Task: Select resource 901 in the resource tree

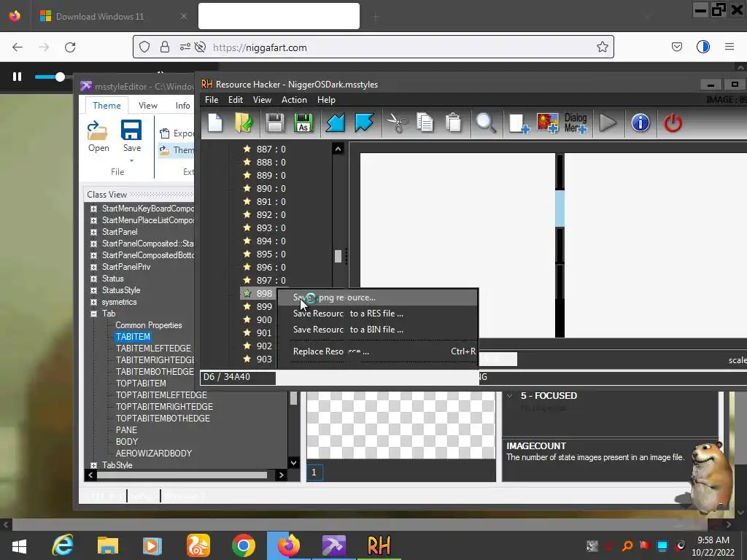Action: [x=264, y=332]
